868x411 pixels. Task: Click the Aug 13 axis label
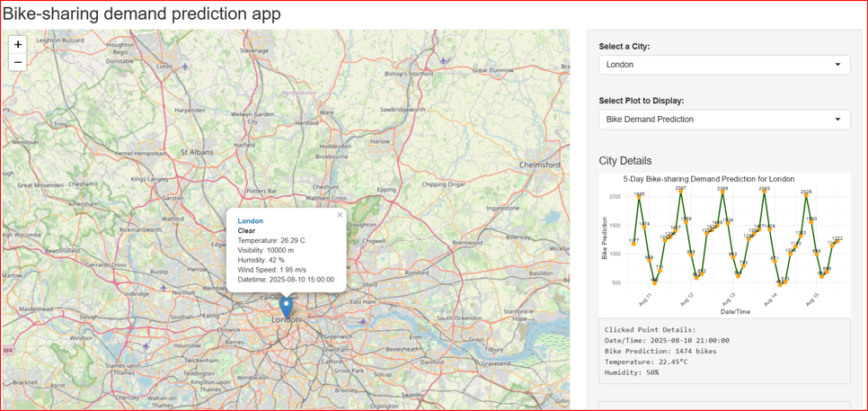729,299
